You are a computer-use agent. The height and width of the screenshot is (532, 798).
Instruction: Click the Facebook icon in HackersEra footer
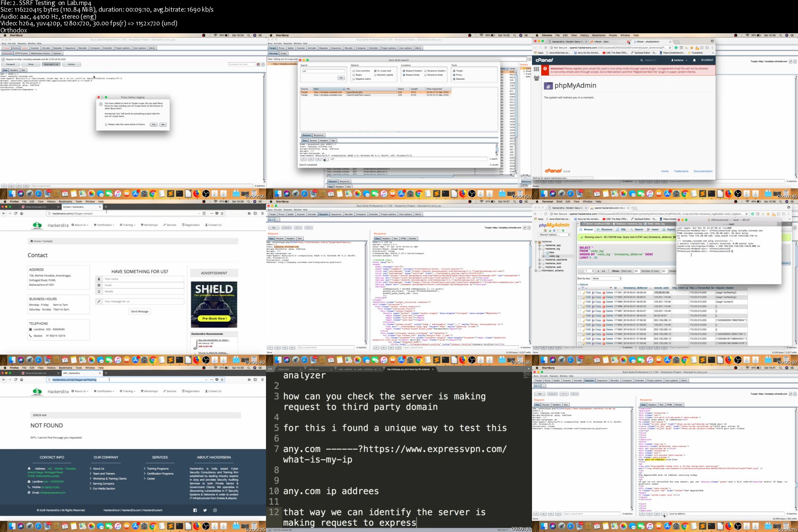[195, 510]
